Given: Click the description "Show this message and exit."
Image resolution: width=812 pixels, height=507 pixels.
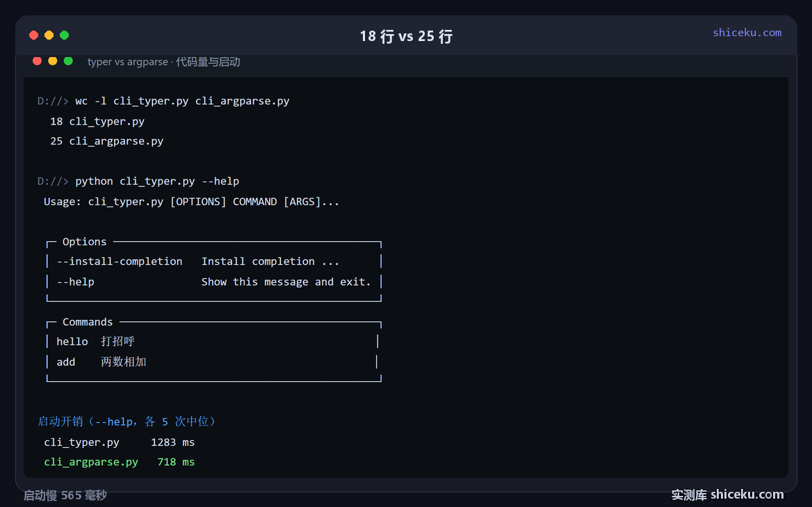Looking at the screenshot, I should 286,282.
